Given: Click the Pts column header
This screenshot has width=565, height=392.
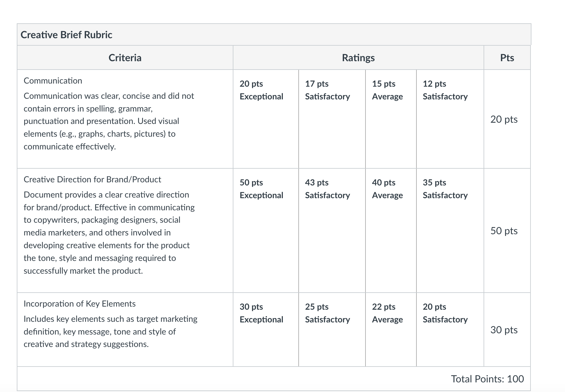Looking at the screenshot, I should click(x=507, y=58).
